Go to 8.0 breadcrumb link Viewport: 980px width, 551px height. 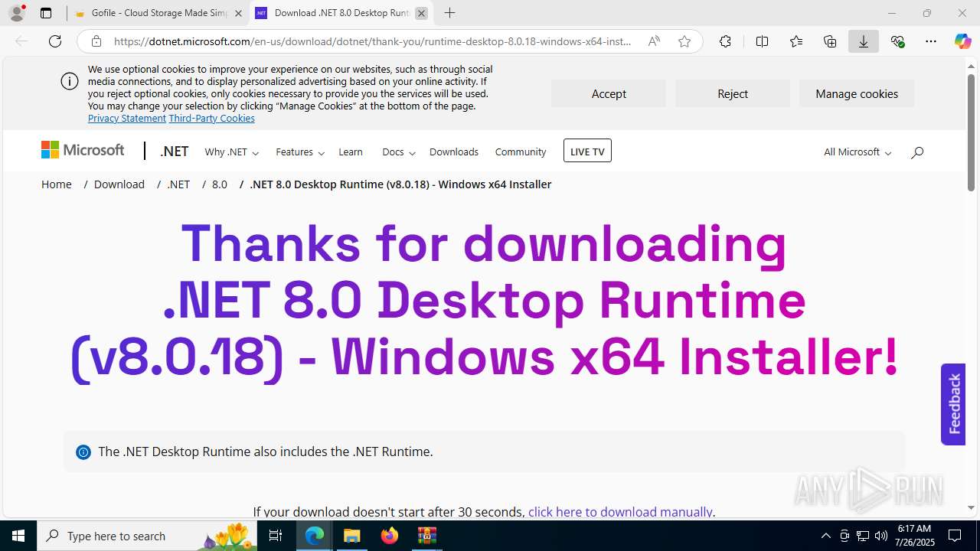click(220, 184)
